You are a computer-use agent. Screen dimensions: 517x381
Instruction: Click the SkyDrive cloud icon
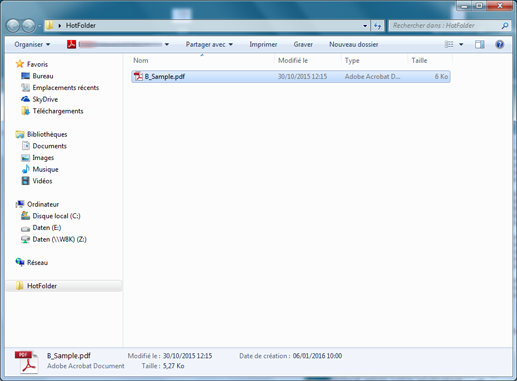25,99
